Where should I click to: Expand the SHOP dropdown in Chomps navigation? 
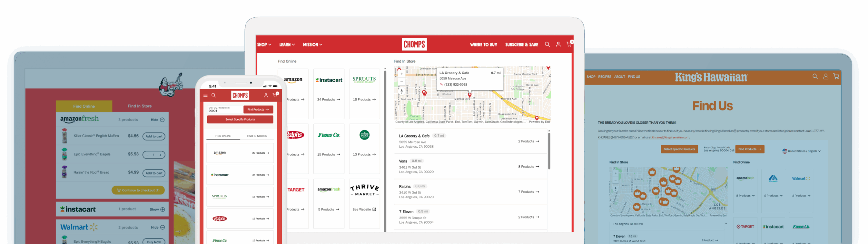(264, 45)
